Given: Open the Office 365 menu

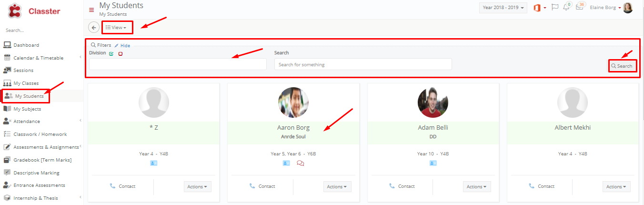Looking at the screenshot, I should (x=539, y=8).
